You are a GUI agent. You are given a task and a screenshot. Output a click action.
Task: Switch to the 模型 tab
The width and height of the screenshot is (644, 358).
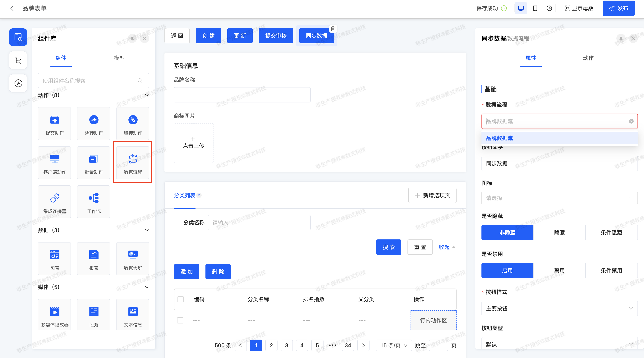(x=119, y=58)
